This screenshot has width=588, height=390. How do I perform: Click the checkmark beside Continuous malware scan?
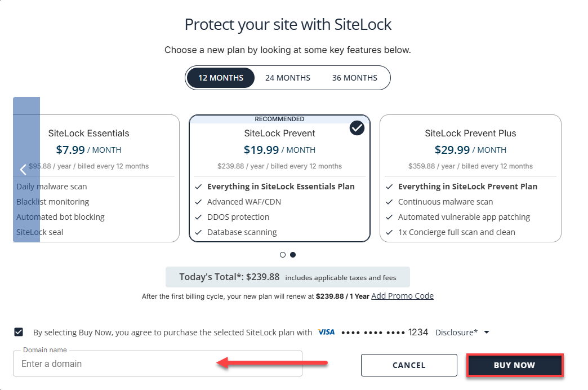pos(389,202)
